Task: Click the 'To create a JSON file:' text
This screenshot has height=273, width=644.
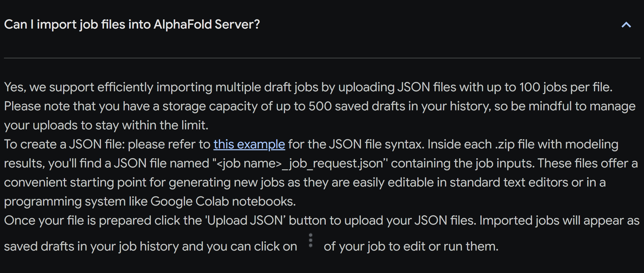Action: click(64, 144)
